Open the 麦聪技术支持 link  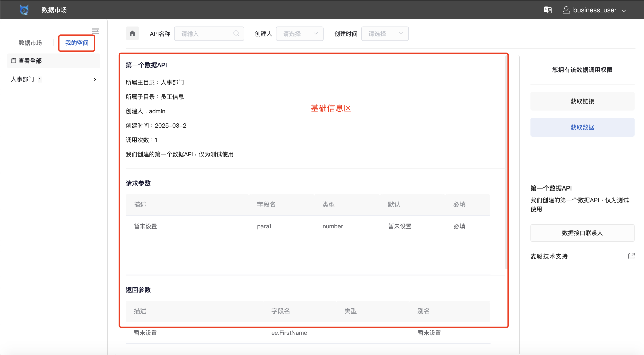[549, 256]
